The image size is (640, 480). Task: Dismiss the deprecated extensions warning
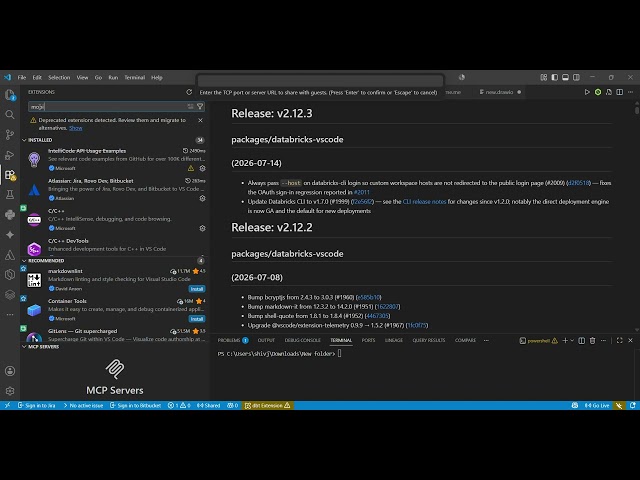click(x=200, y=120)
